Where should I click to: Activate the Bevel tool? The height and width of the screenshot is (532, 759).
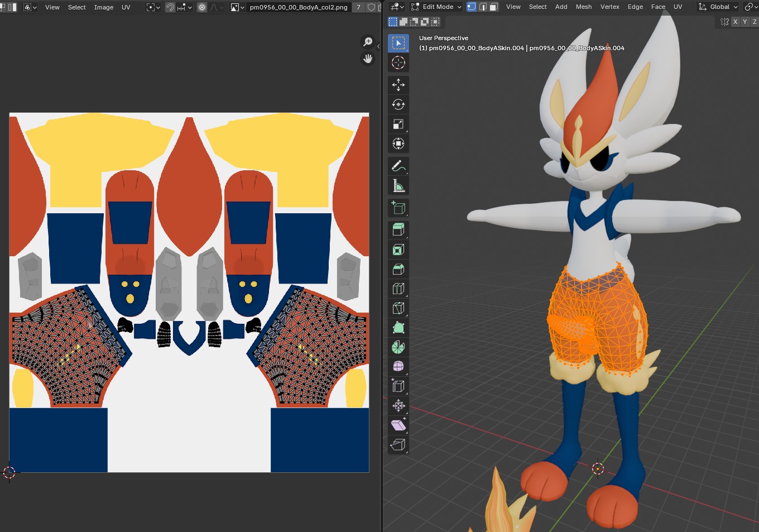click(398, 269)
